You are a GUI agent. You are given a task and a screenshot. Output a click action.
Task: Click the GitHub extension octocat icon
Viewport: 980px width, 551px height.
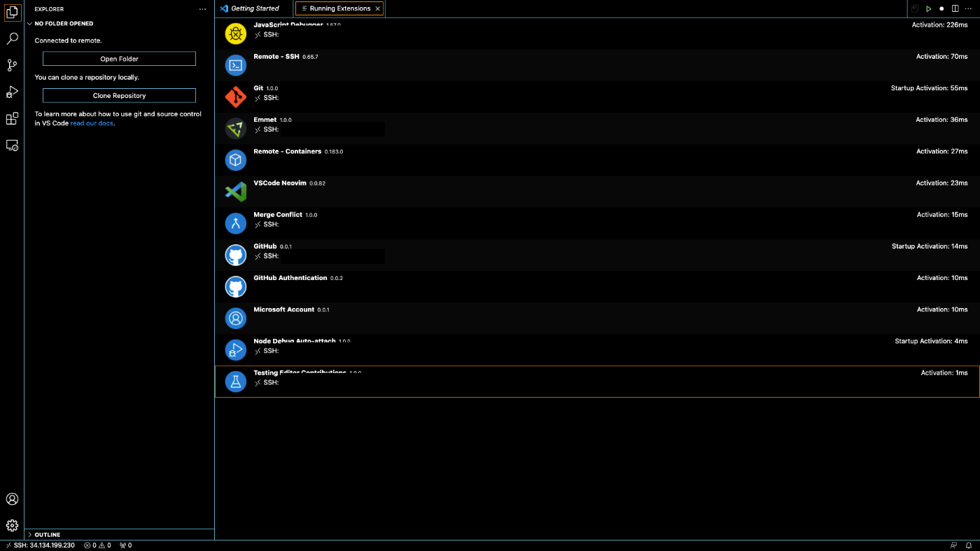(236, 255)
